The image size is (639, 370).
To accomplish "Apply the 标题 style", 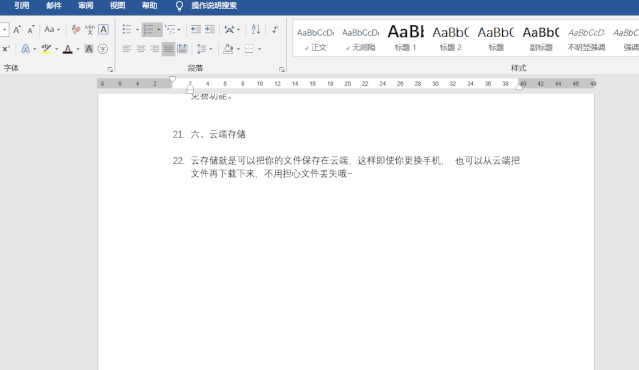I will 496,39.
